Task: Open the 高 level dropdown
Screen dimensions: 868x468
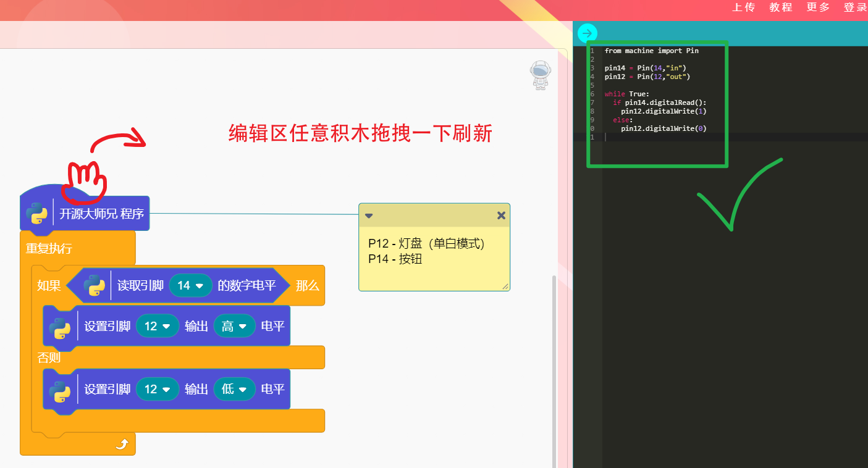Action: 234,326
